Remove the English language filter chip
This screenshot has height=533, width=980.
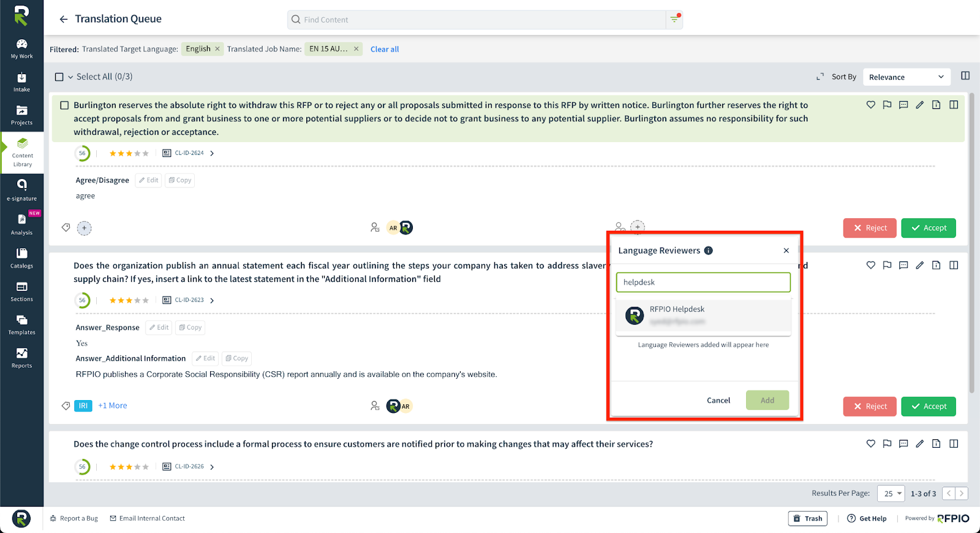pyautogui.click(x=217, y=49)
